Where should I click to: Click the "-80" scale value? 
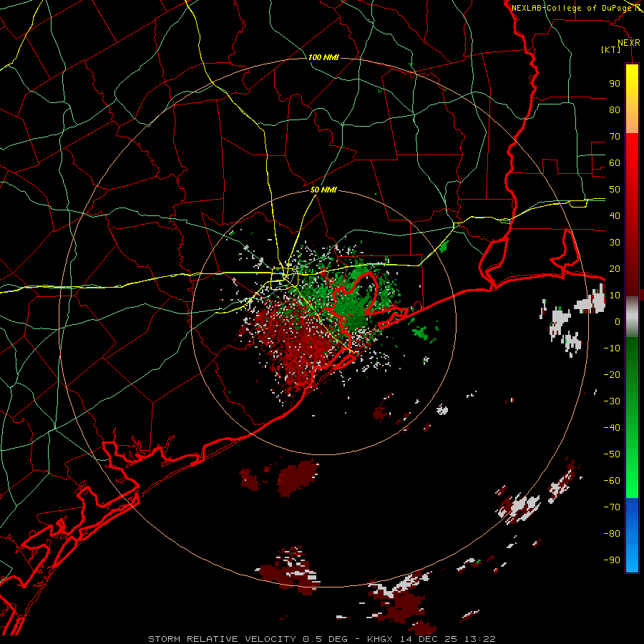click(612, 534)
